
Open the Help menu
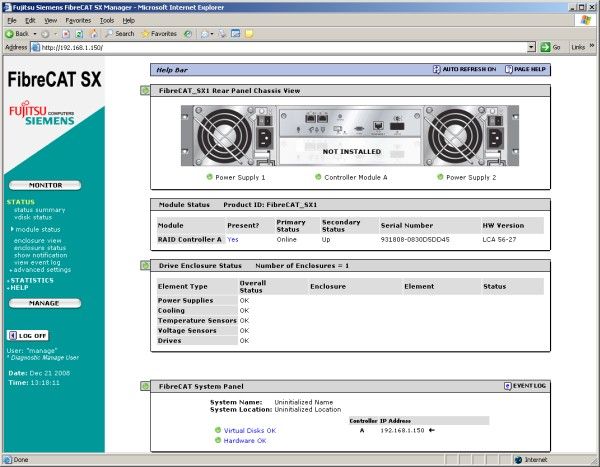(129, 20)
